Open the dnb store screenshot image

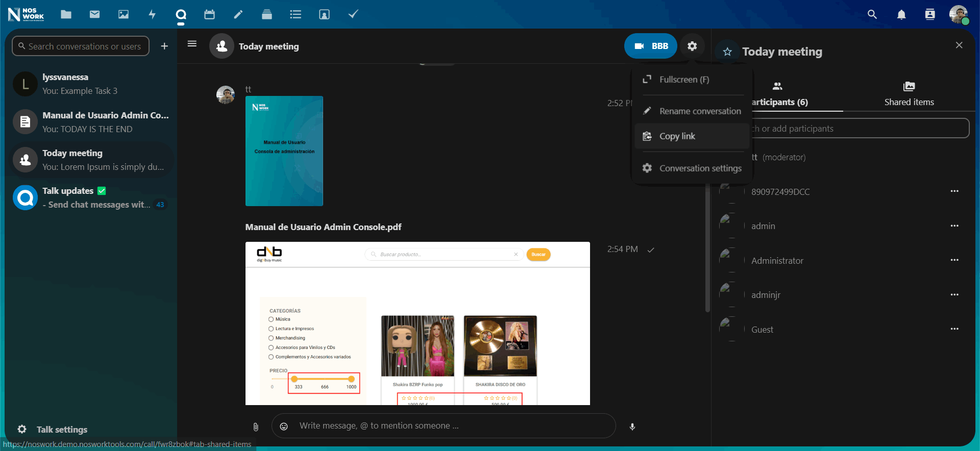pos(418,323)
